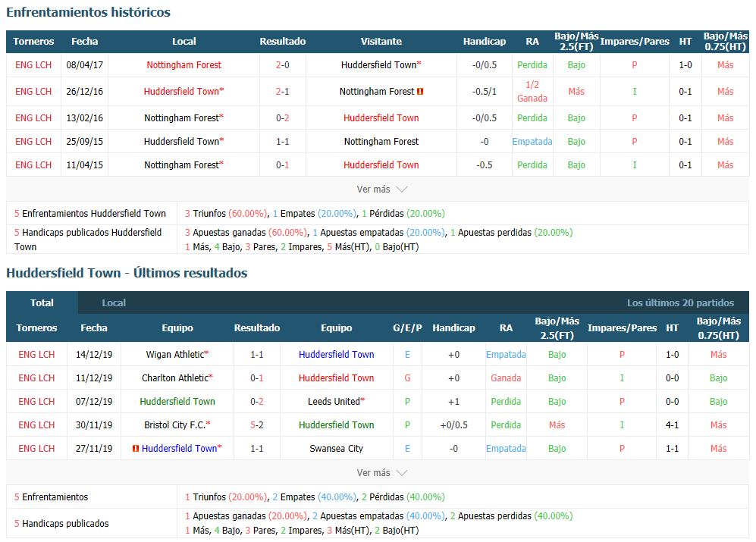Click date 07/12/19 in recent results

94,402
